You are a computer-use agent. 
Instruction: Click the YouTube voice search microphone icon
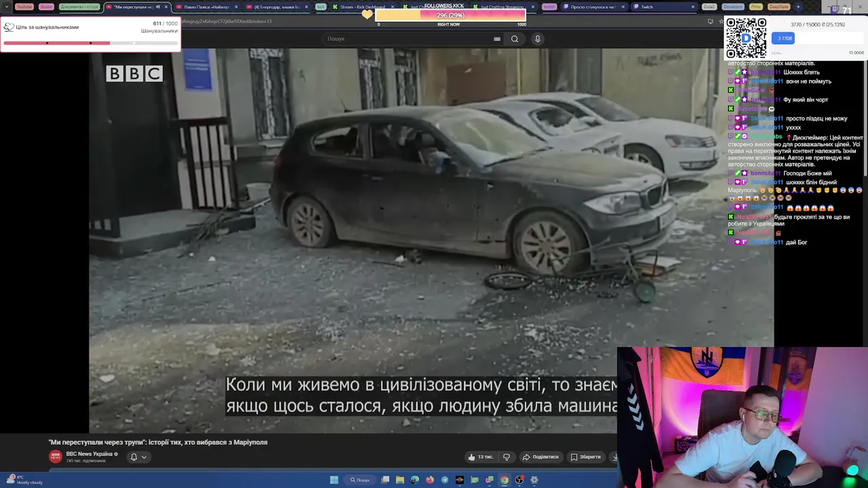(x=538, y=39)
